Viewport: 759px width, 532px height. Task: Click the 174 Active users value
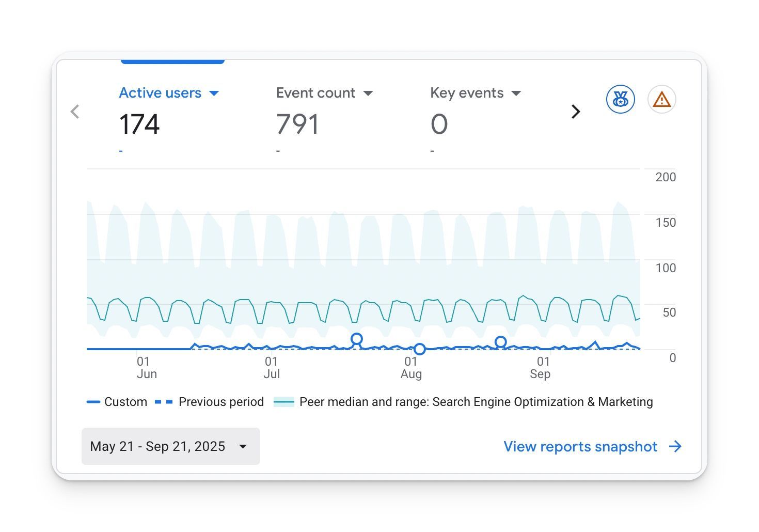tap(139, 124)
